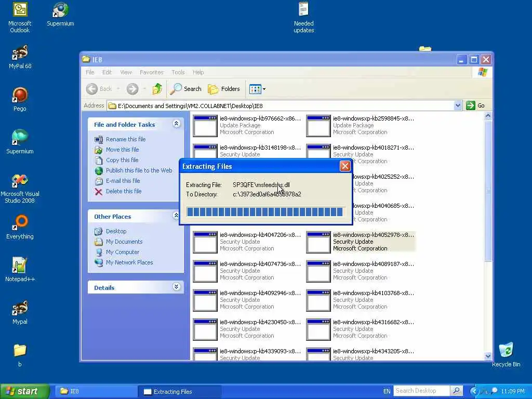Expand the Details panel
Image resolution: width=532 pixels, height=399 pixels.
coord(176,287)
